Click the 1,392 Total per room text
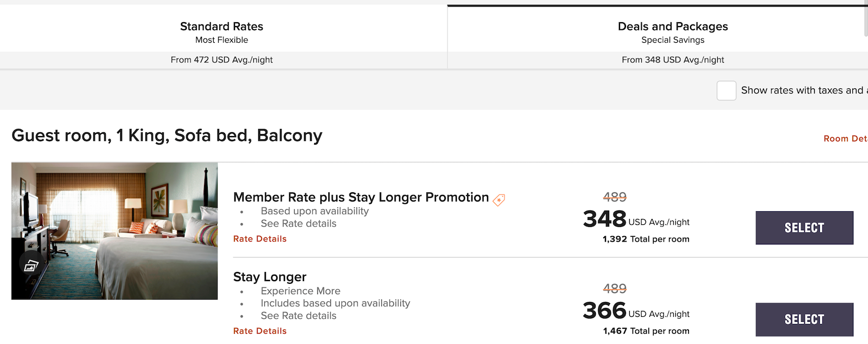Screen dimensions: 868x344 point(646,239)
